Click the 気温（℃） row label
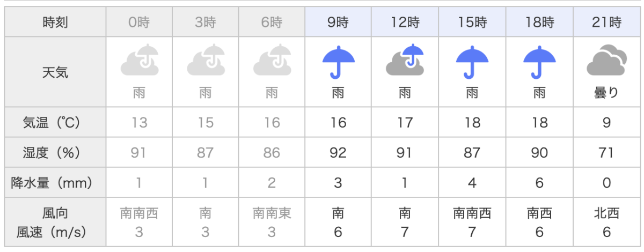Image resolution: width=644 pixels, height=252 pixels. 56,122
